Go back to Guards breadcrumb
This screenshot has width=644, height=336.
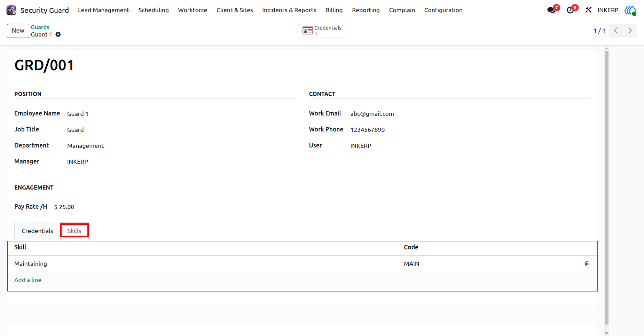pyautogui.click(x=40, y=27)
